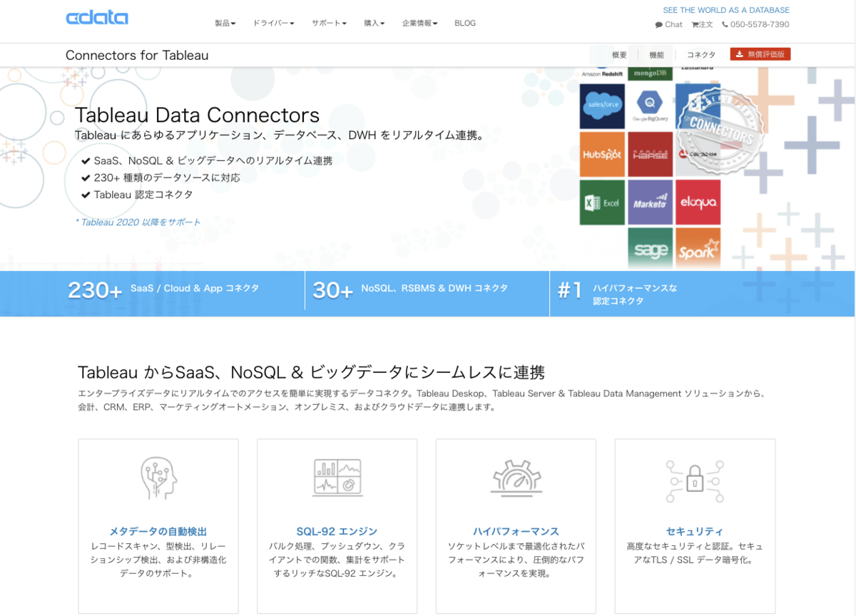Click the #1 ハイパフォーマンスな認定コネクタ stat

pyautogui.click(x=618, y=294)
